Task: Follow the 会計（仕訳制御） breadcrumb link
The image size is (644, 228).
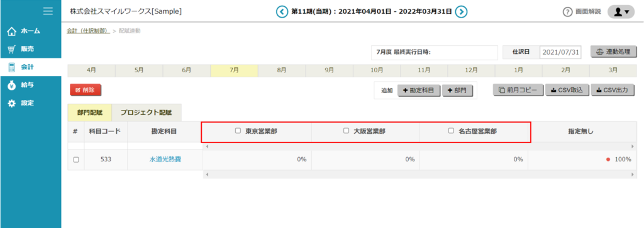Action: (x=88, y=31)
